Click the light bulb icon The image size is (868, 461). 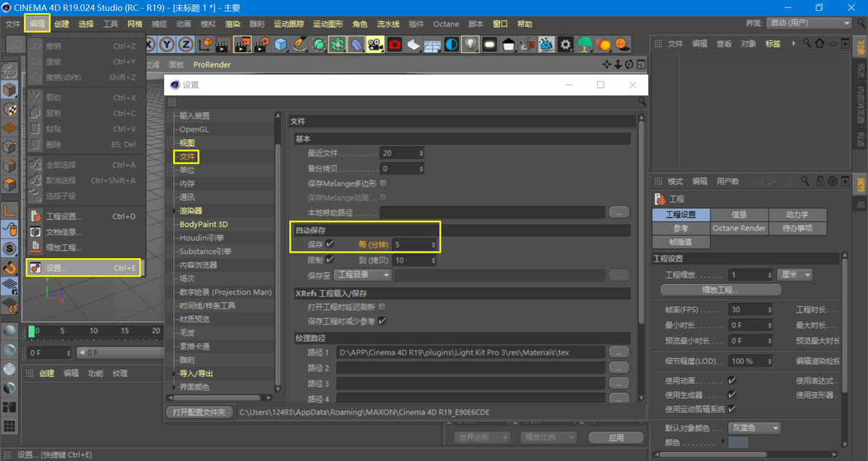pos(470,44)
